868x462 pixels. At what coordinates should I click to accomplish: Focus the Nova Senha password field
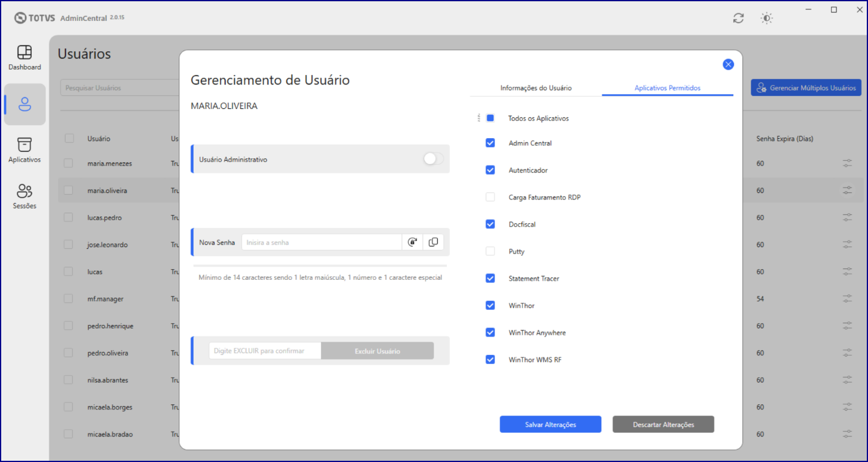click(x=322, y=242)
